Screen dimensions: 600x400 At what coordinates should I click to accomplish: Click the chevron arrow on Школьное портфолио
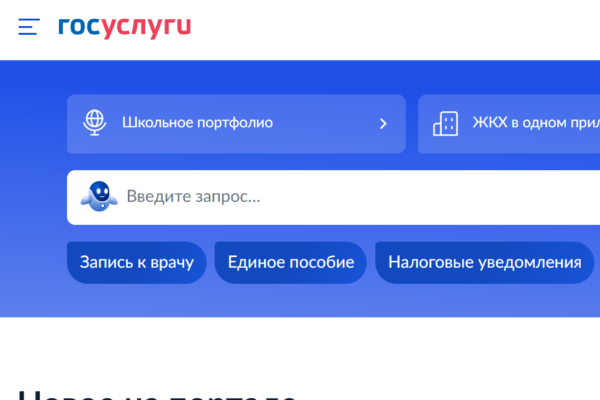point(383,124)
